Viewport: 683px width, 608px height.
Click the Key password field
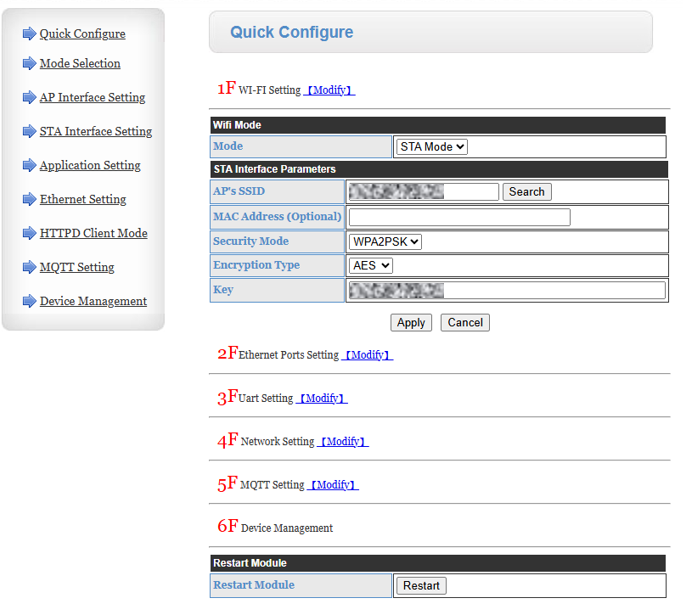tap(507, 290)
